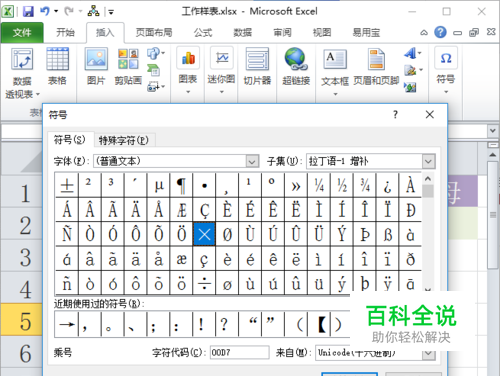This screenshot has width=500, height=376.
Task: Select row header 3 in worksheet
Action: (x=22, y=256)
